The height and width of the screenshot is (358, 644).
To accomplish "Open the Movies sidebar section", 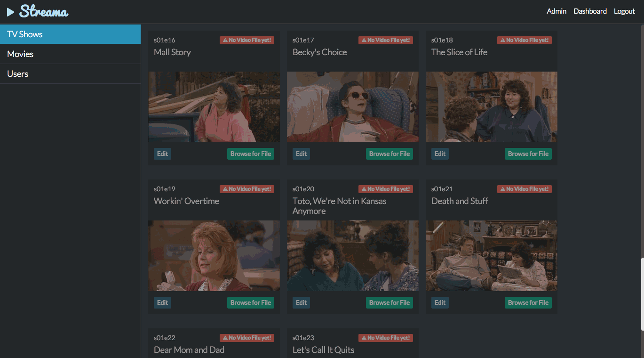I will coord(70,54).
